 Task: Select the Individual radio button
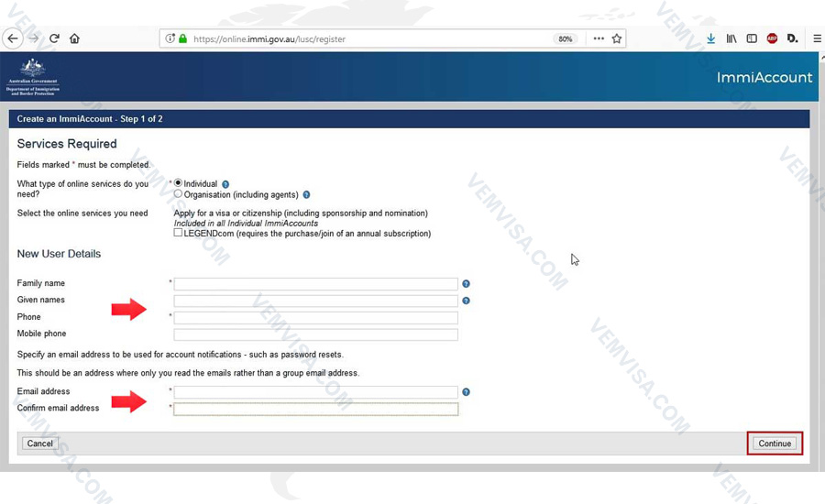click(x=178, y=183)
